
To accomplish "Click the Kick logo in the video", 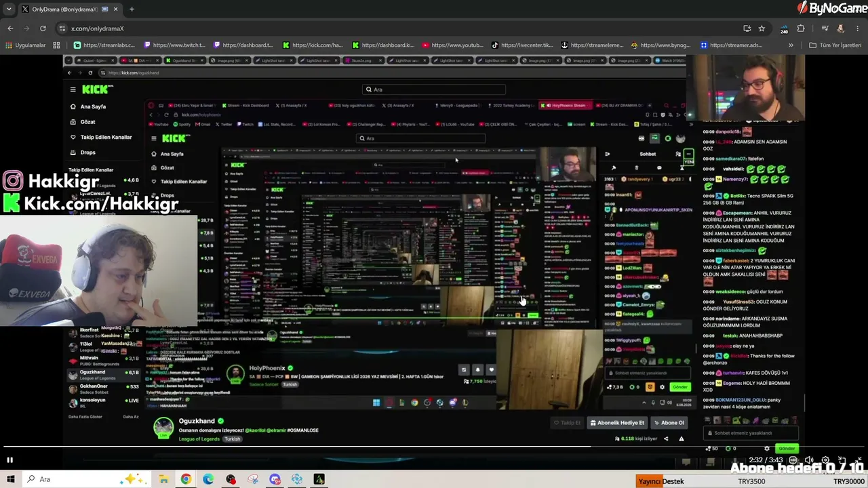I will tap(97, 89).
